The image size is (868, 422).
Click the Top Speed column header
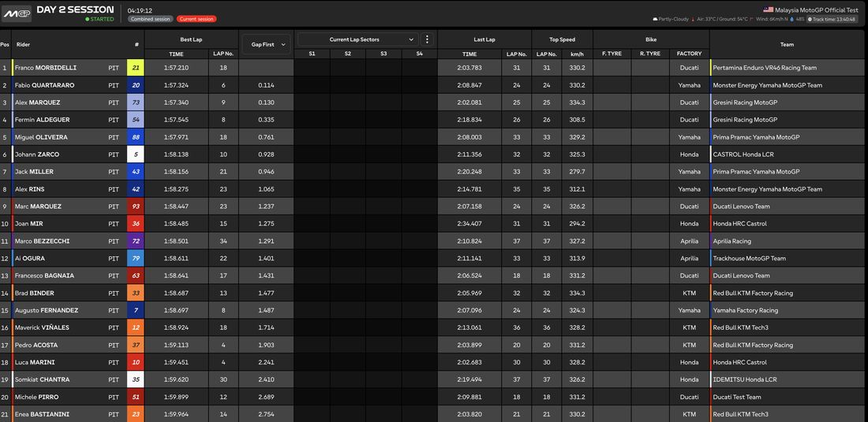[562, 39]
